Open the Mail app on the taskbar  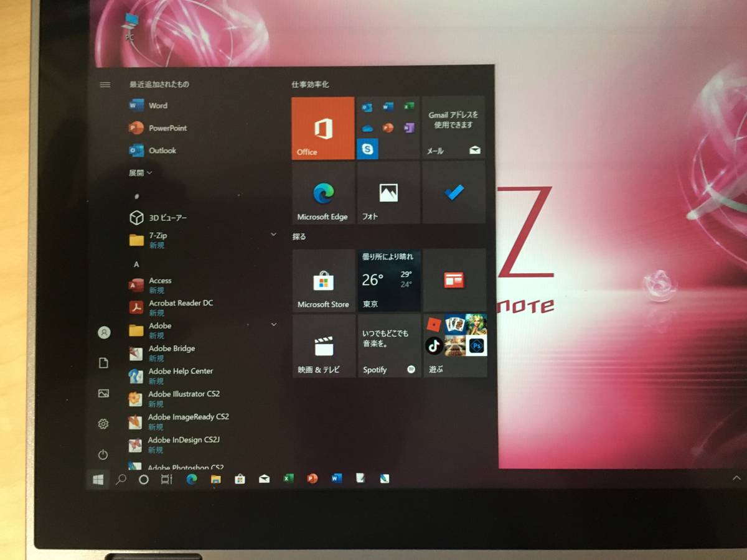[264, 478]
